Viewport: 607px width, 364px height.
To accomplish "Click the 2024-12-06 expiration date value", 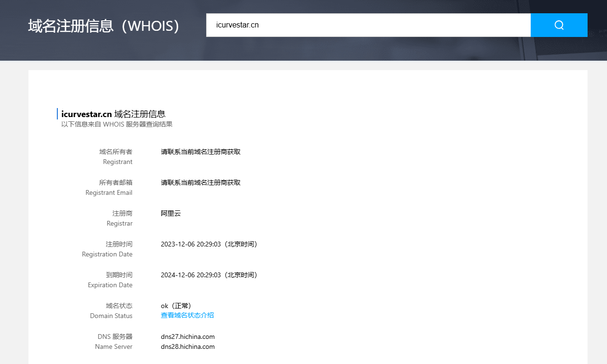I will pyautogui.click(x=208, y=275).
